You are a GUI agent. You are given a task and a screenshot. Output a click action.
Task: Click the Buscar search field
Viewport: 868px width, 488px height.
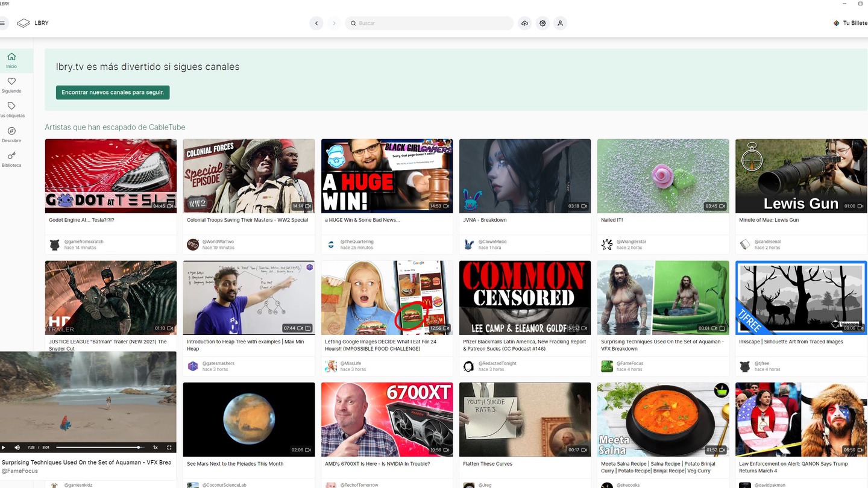pyautogui.click(x=430, y=23)
